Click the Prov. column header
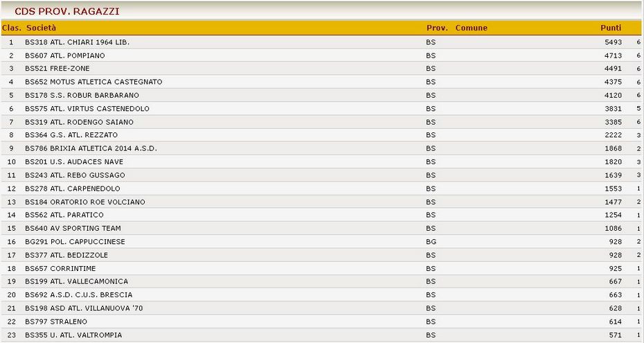This screenshot has width=644, height=343. 437,28
